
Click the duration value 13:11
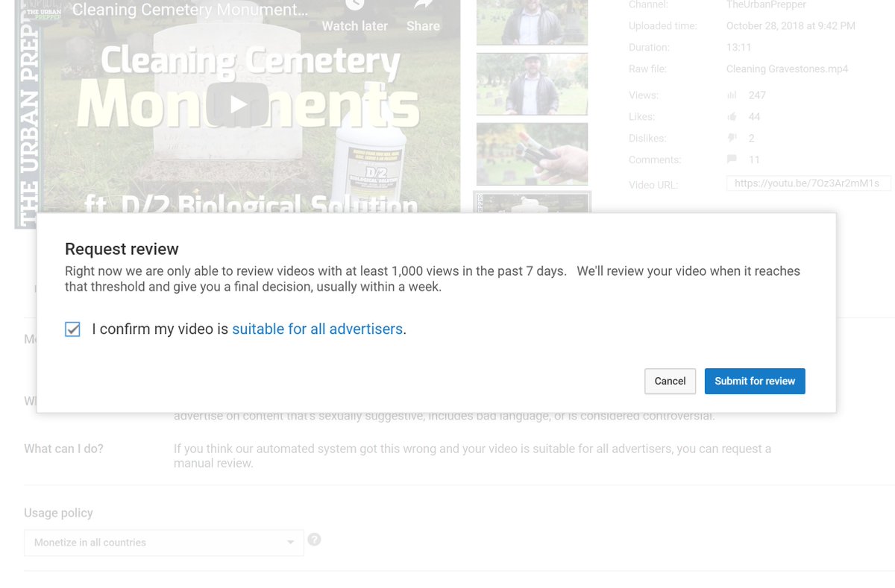[738, 48]
